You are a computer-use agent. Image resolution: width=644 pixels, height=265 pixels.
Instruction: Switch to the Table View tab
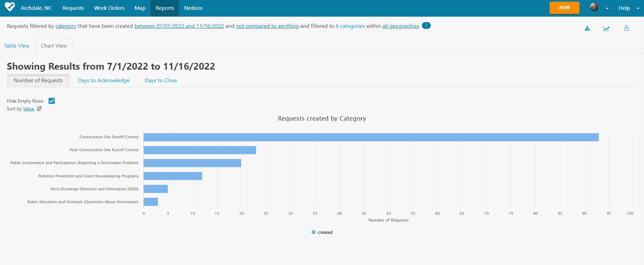[17, 46]
